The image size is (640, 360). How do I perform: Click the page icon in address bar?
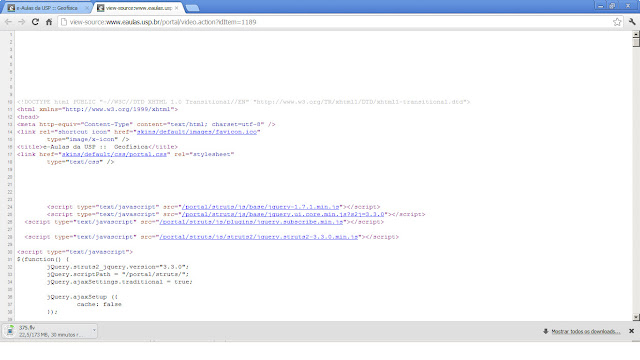[64, 22]
